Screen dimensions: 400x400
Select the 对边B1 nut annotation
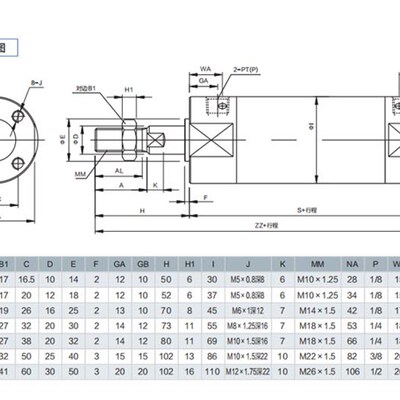86,89
